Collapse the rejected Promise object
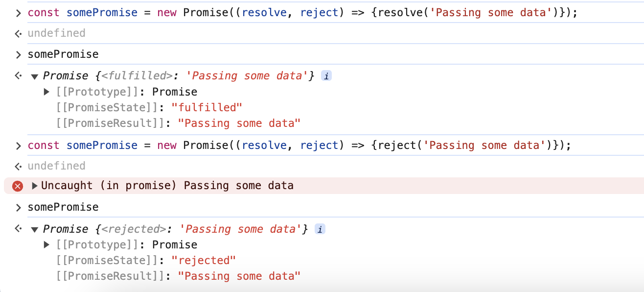Viewport: 644px width, 292px height. click(34, 229)
